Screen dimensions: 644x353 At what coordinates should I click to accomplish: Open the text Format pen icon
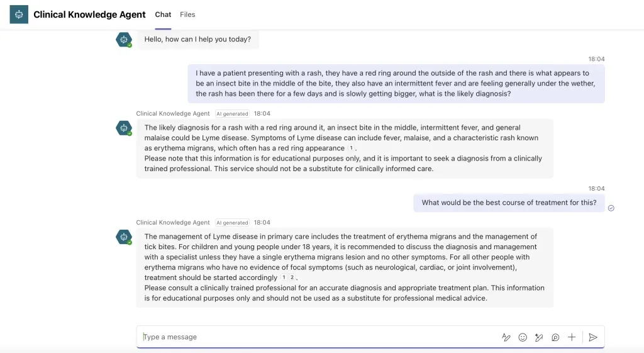click(506, 337)
